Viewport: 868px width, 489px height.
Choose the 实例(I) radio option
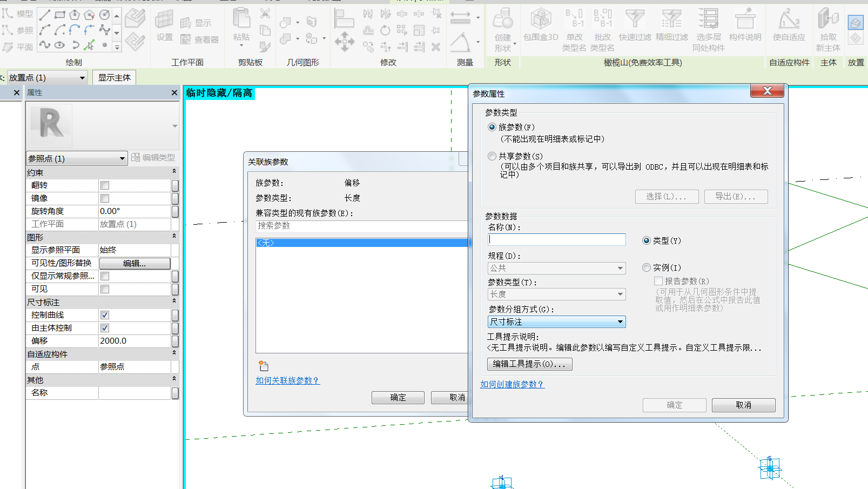647,267
